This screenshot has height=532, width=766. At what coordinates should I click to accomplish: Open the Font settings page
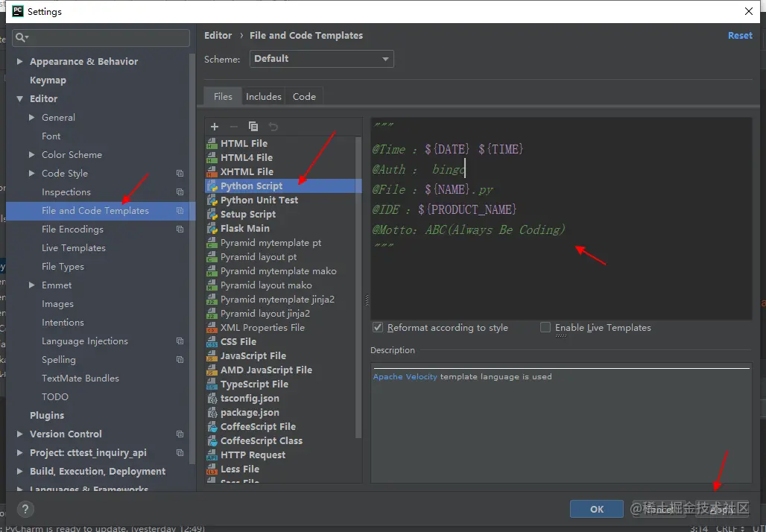(51, 136)
